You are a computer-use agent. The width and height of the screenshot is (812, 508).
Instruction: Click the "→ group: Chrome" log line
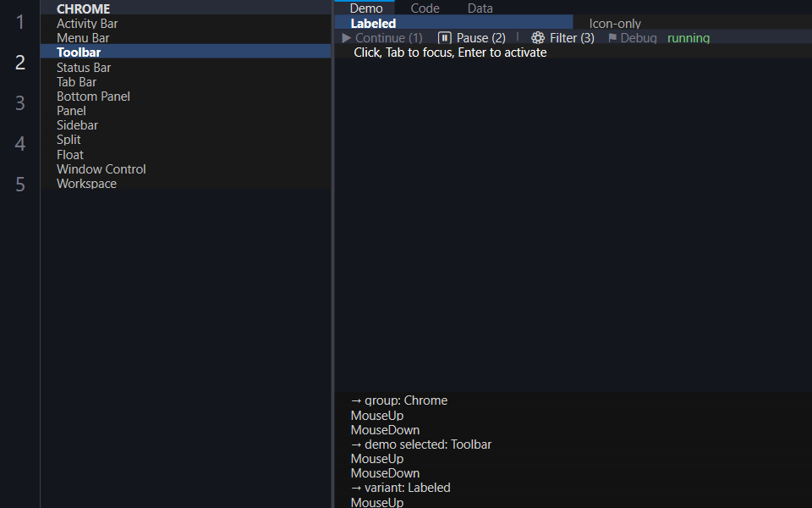[x=398, y=400]
